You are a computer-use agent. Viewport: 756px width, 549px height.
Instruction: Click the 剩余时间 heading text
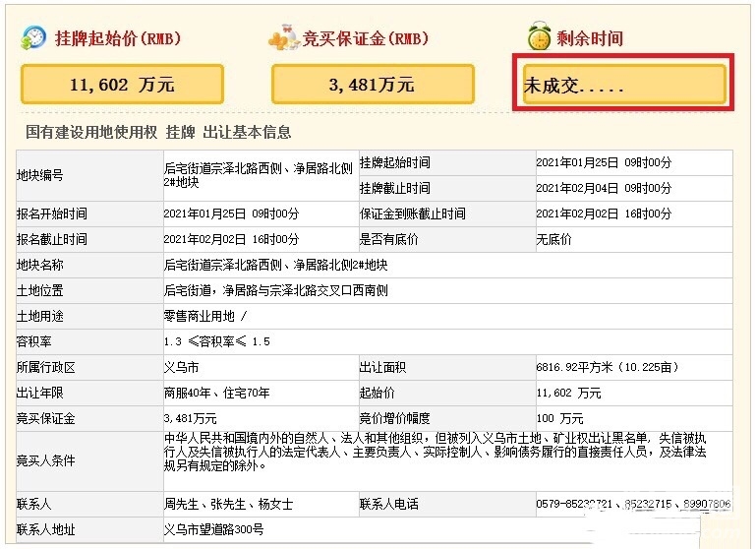pos(590,38)
